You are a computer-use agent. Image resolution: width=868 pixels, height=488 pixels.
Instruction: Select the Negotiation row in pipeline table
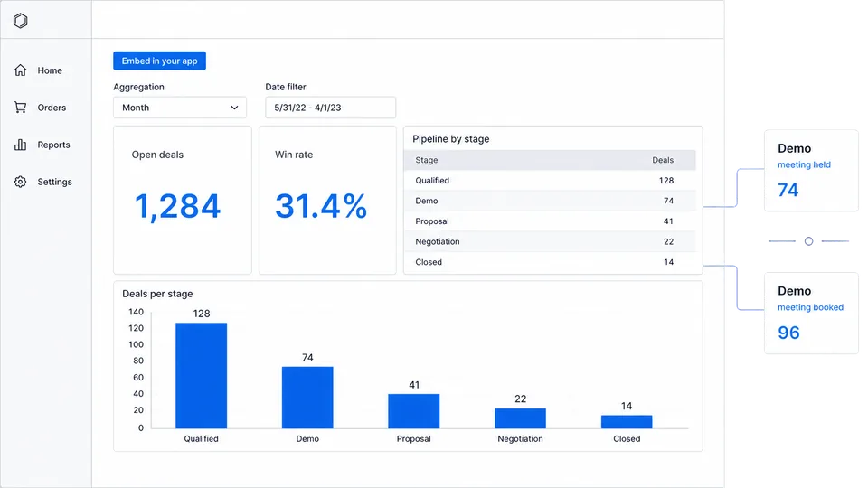[x=550, y=242]
